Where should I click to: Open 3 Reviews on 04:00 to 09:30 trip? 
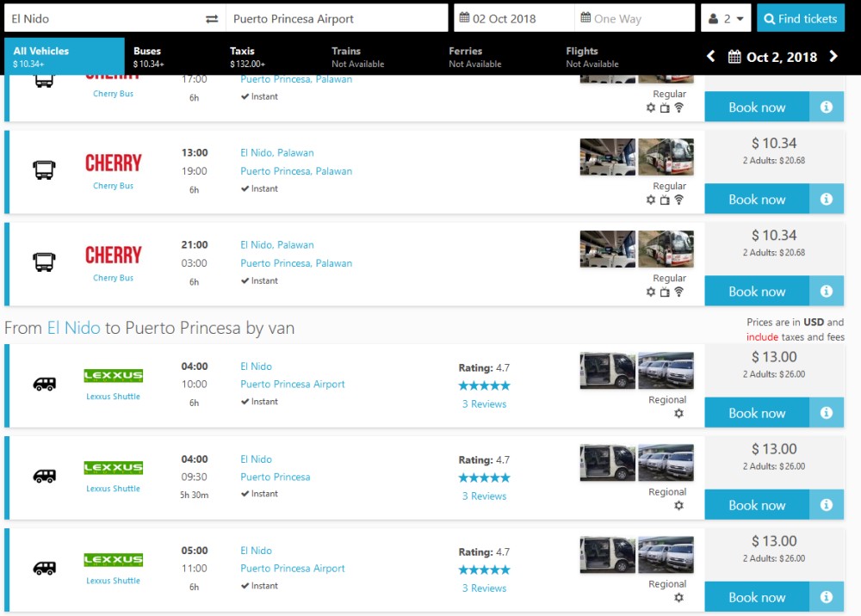point(484,496)
